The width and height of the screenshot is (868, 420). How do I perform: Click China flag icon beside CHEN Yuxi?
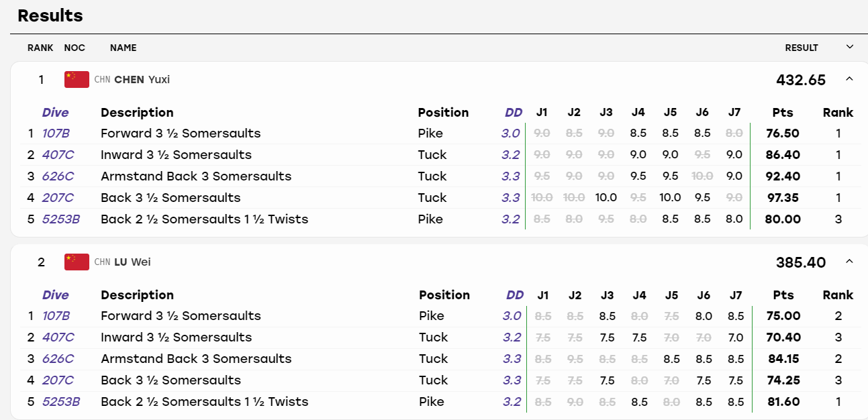tap(77, 79)
